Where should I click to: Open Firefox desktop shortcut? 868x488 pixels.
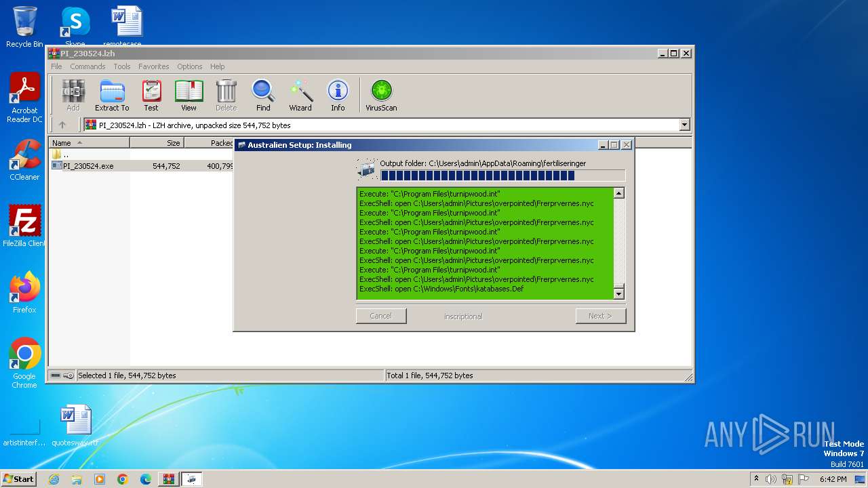click(x=24, y=292)
